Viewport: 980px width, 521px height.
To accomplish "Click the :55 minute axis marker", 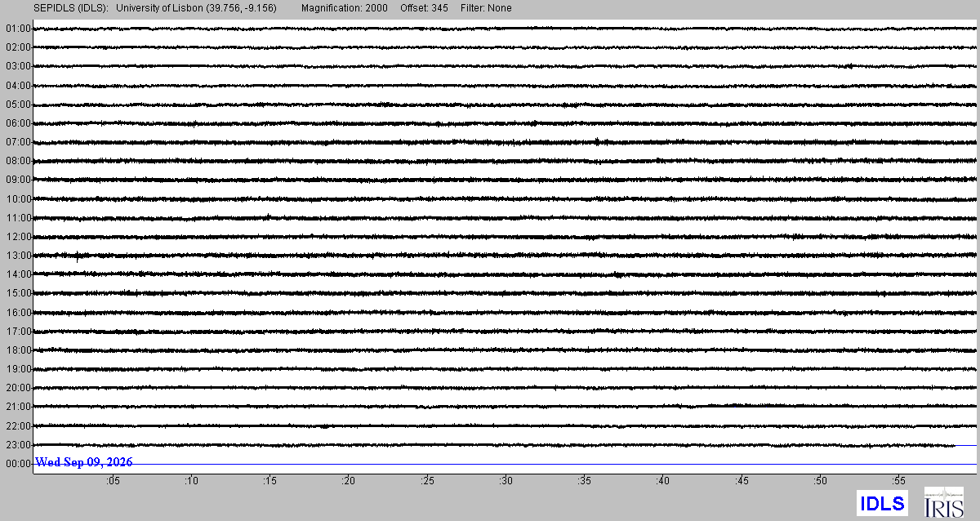I will click(x=900, y=482).
